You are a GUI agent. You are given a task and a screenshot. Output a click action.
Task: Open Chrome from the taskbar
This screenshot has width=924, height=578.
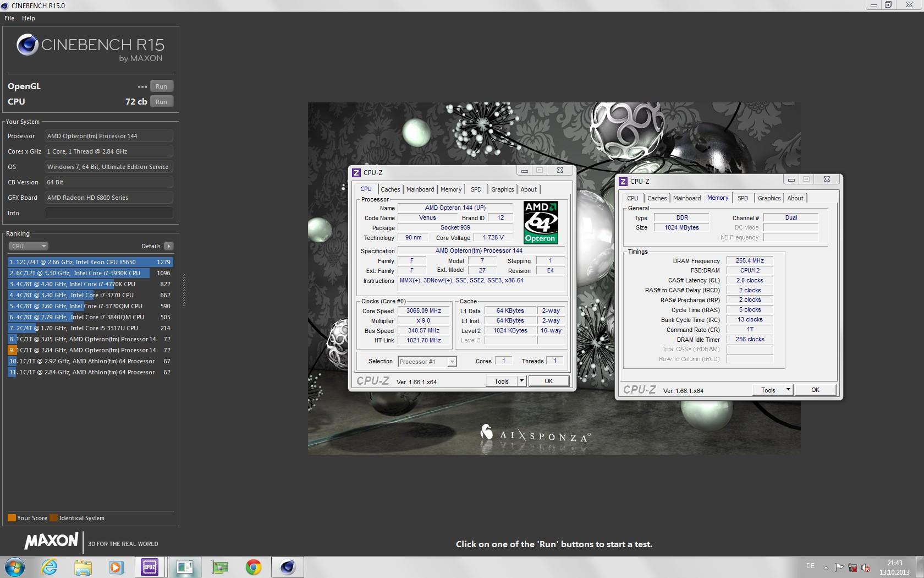pyautogui.click(x=254, y=567)
